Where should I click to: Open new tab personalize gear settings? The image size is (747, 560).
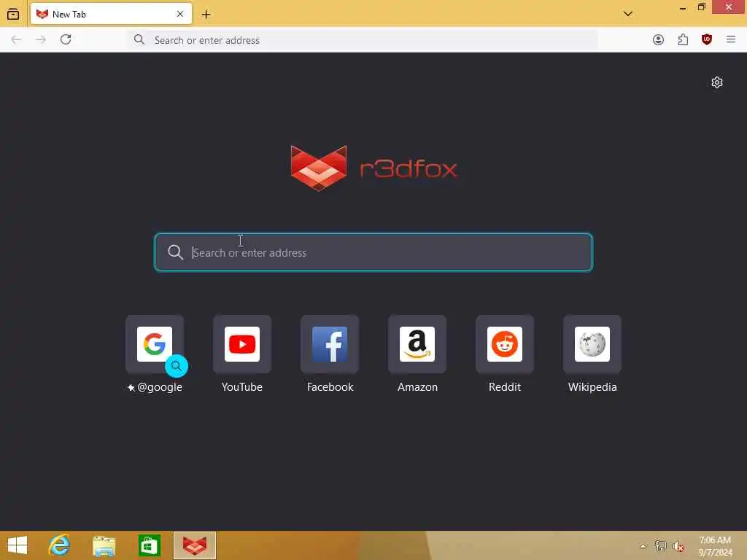(717, 82)
